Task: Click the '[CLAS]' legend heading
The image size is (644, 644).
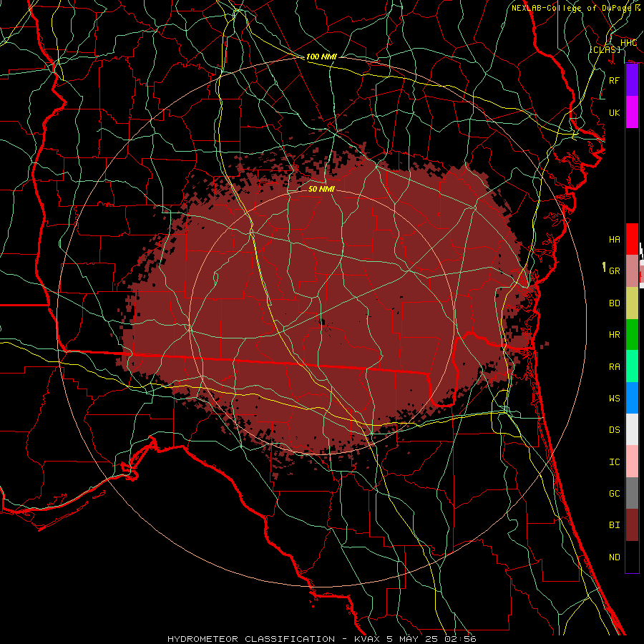Action: (x=605, y=49)
